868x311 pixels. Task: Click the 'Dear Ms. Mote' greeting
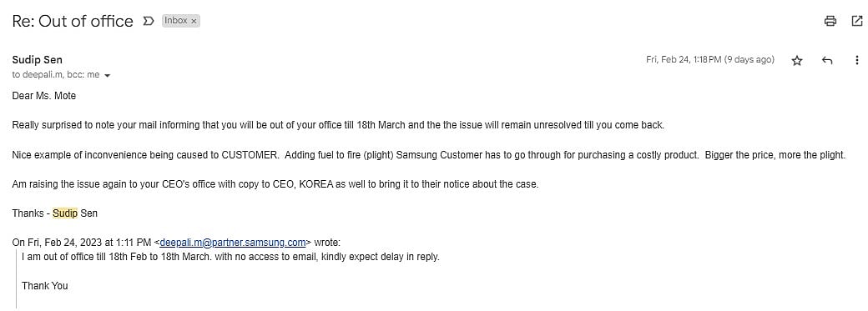(43, 96)
